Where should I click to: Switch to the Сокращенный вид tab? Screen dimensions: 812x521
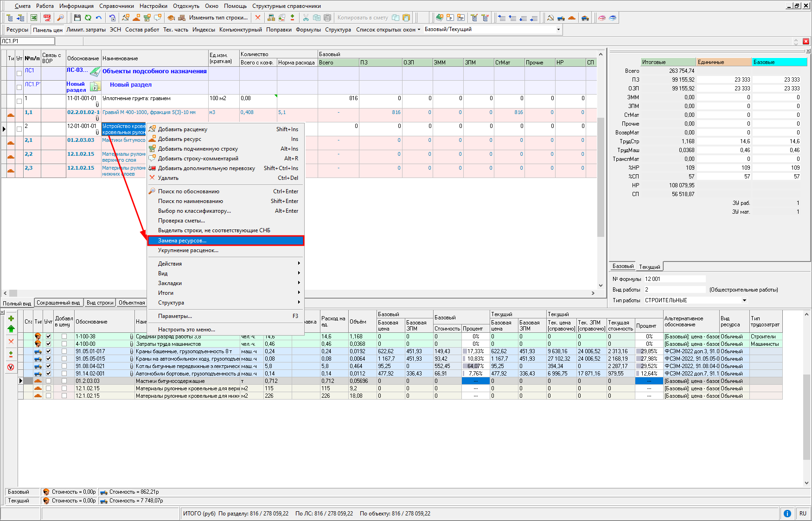click(x=58, y=303)
